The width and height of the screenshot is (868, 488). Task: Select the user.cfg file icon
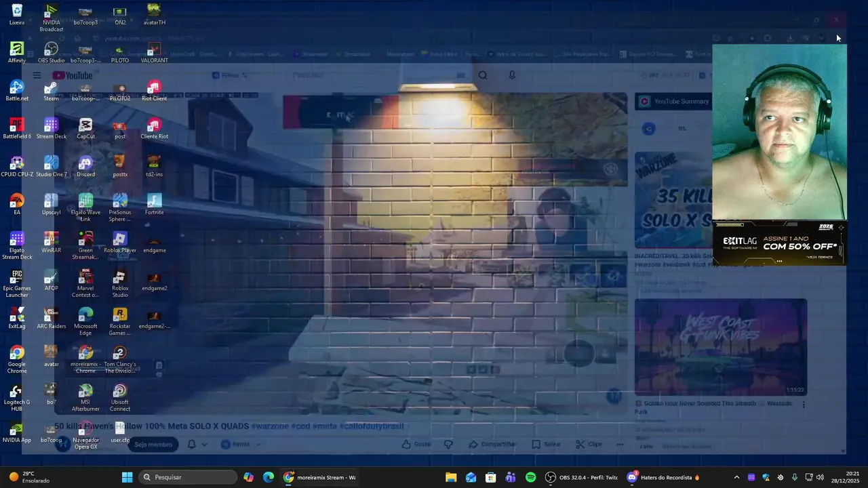120,432
